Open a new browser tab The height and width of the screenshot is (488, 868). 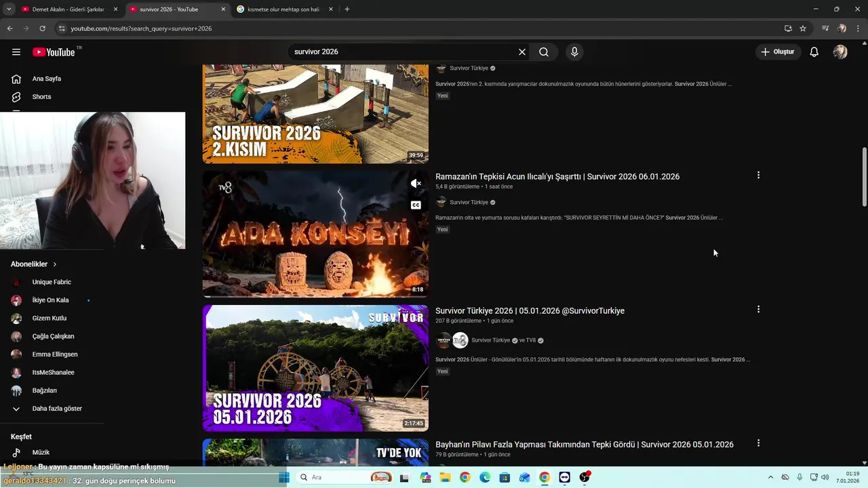pos(347,9)
